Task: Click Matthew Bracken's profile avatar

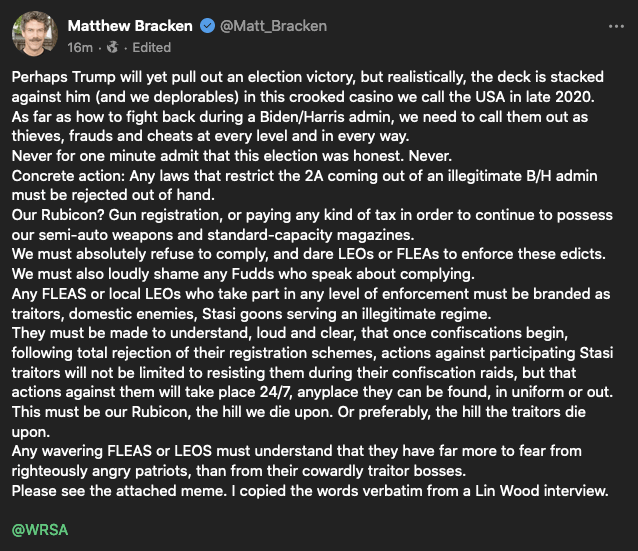Action: [x=34, y=35]
